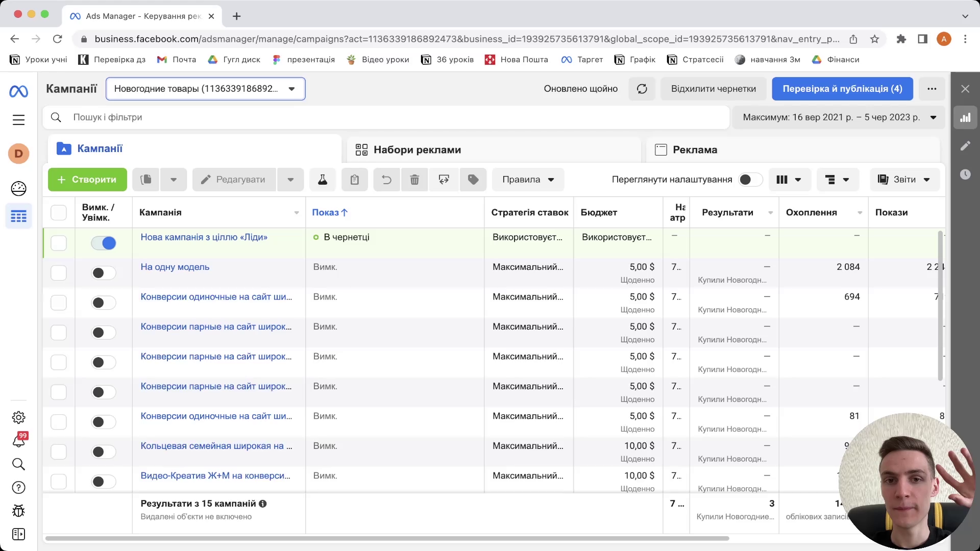Click the Редагувати button

(x=234, y=180)
